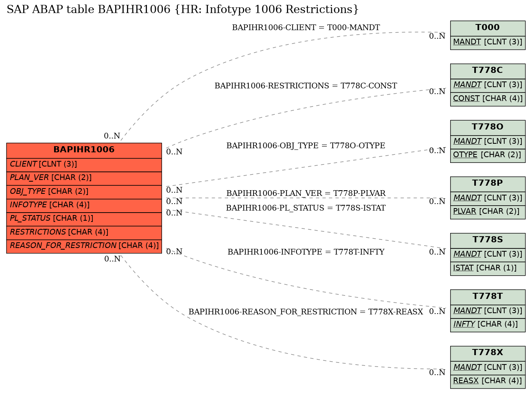Click the CLIENT [CLNT (3)] field
Screen dimensions: 532x393
click(84, 165)
